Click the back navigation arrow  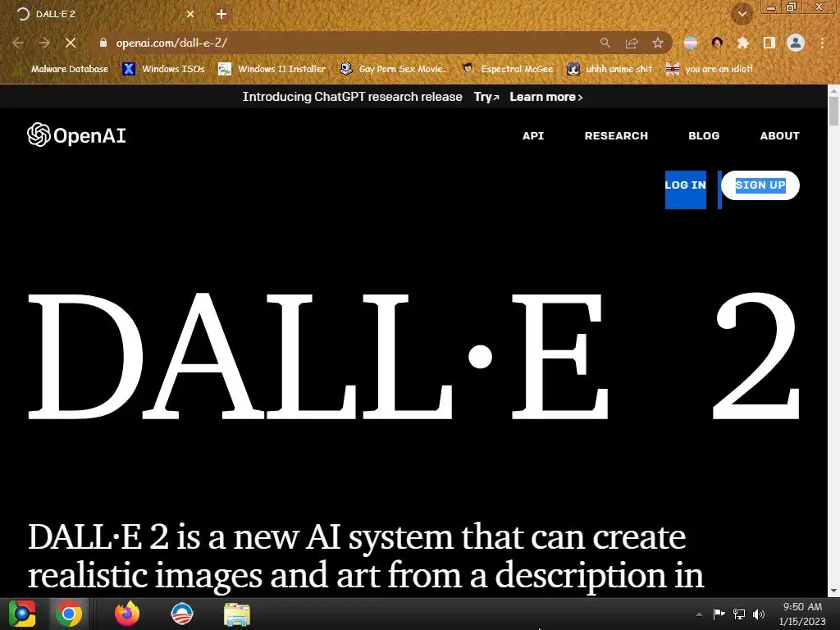pos(17,43)
